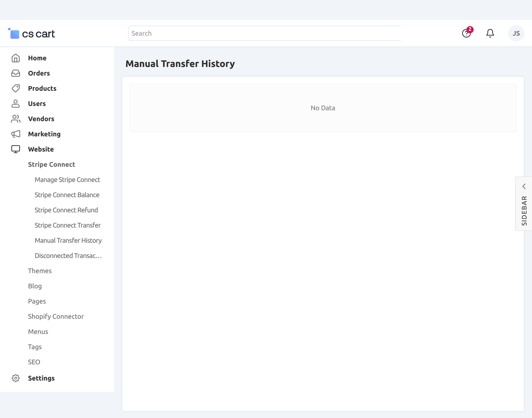The image size is (532, 418).
Task: Click the Marketing megaphone icon
Action: click(16, 134)
